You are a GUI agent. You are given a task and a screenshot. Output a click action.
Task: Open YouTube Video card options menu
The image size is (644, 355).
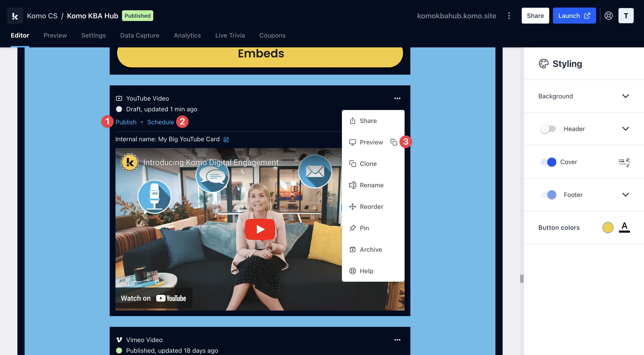coord(397,98)
